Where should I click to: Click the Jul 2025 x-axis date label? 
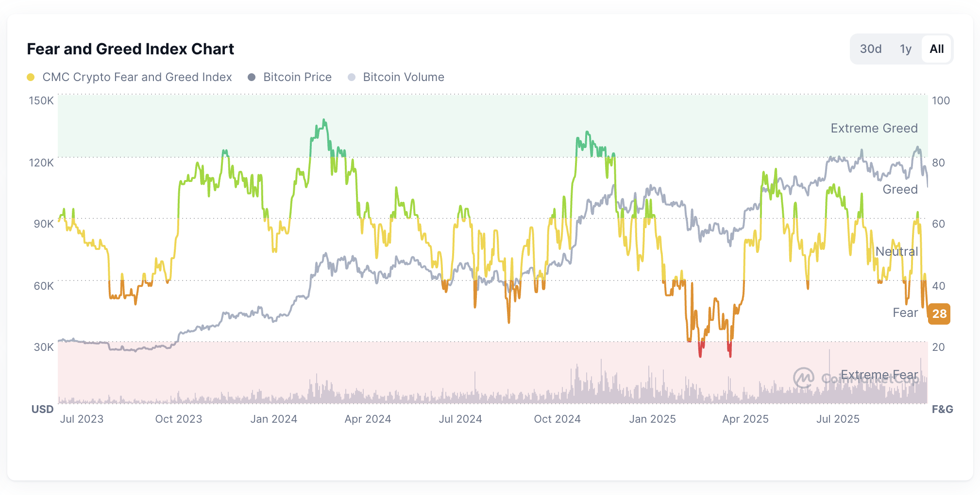pos(838,419)
